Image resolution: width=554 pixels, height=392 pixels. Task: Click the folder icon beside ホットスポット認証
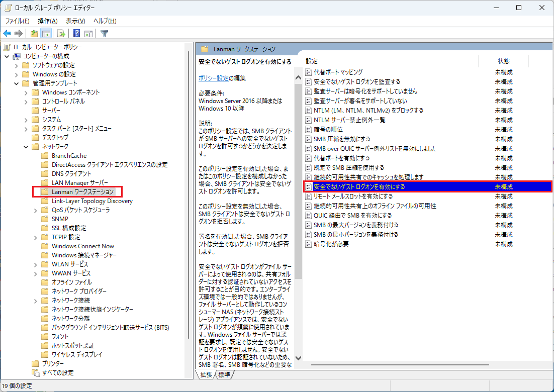coord(45,345)
